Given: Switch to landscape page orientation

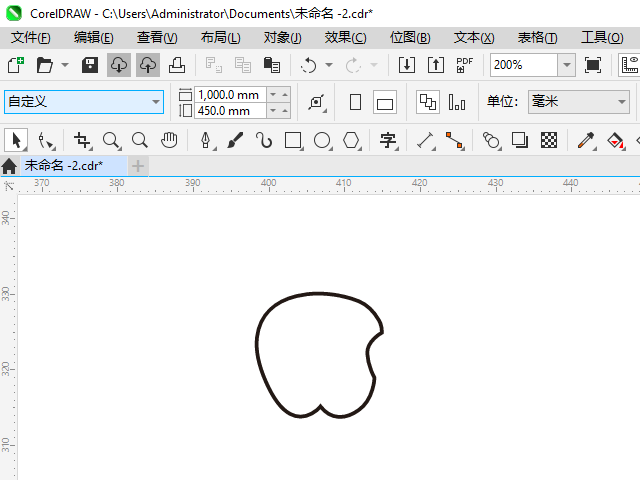Looking at the screenshot, I should 385,102.
